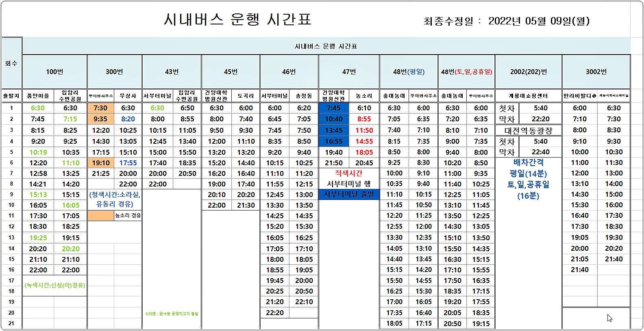
Task: Select the orange 19:10 cell in 300번
Action: 101,163
